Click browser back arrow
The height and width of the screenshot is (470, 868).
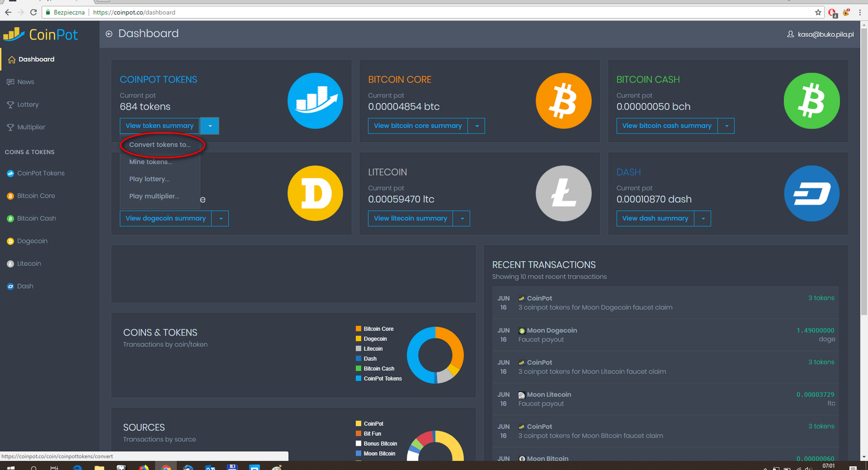8,12
